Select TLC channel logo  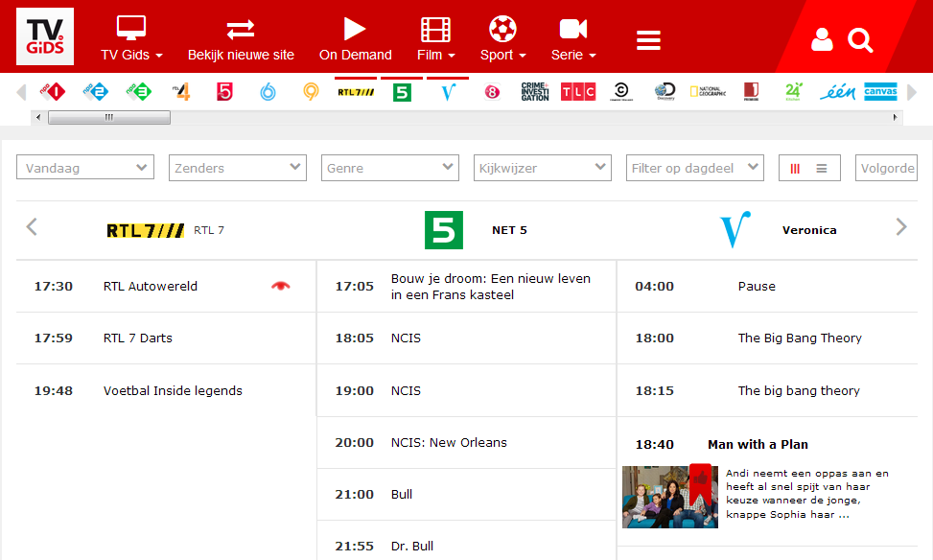[578, 92]
